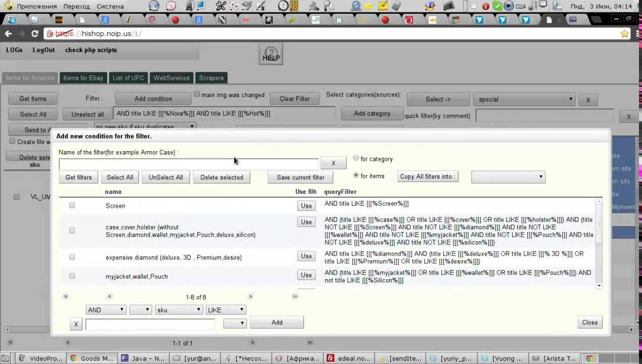Check the case,cover,holster filter row checkbox

(72, 230)
